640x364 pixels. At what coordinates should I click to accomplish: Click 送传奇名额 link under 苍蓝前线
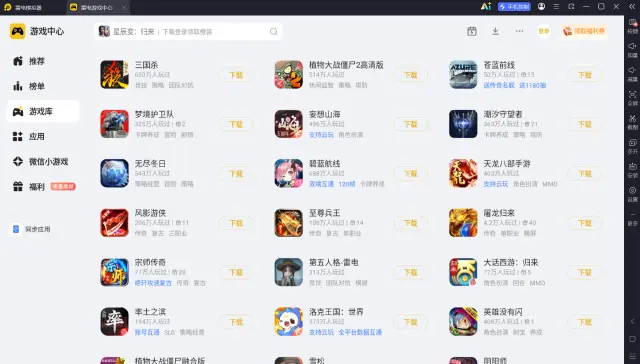pyautogui.click(x=499, y=85)
